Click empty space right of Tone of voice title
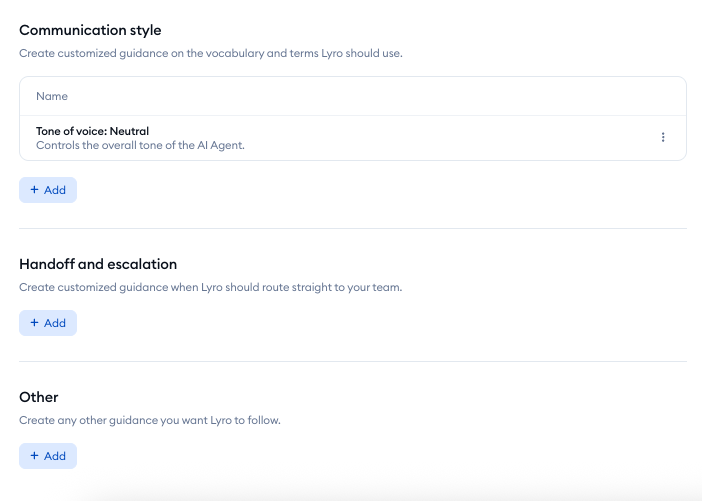Viewport: 702px width, 501px height. pyautogui.click(x=400, y=131)
